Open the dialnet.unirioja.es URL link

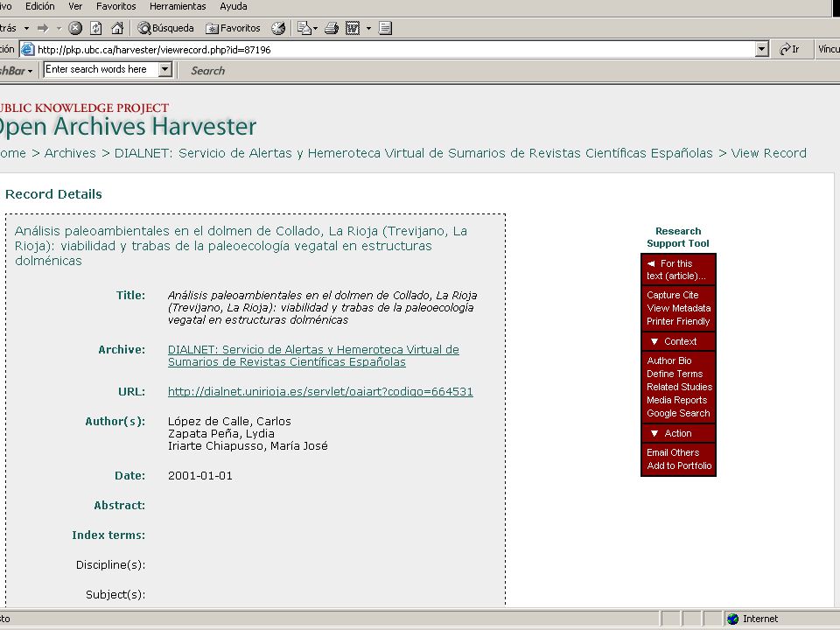[320, 392]
